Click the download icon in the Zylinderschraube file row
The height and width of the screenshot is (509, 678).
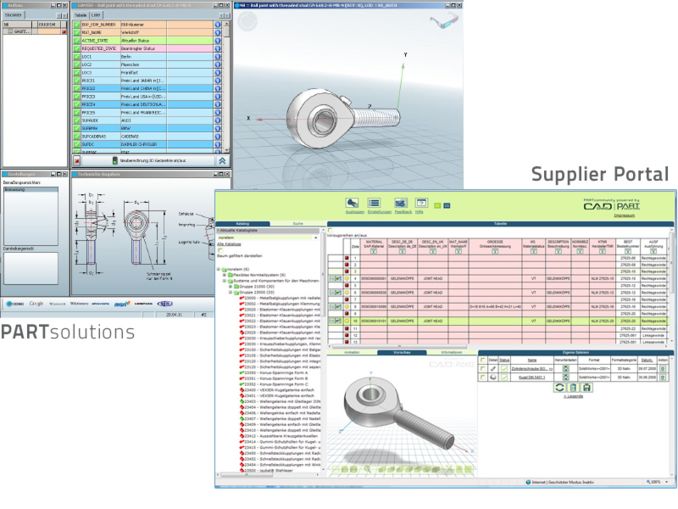click(565, 369)
